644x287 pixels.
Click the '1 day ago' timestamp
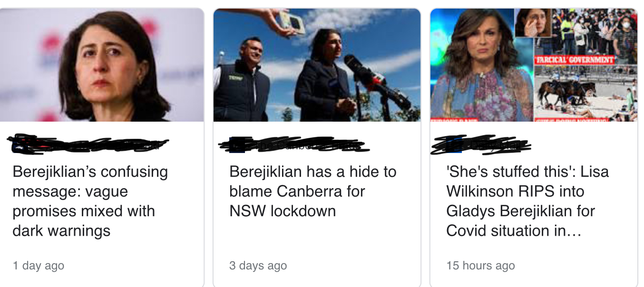[39, 266]
